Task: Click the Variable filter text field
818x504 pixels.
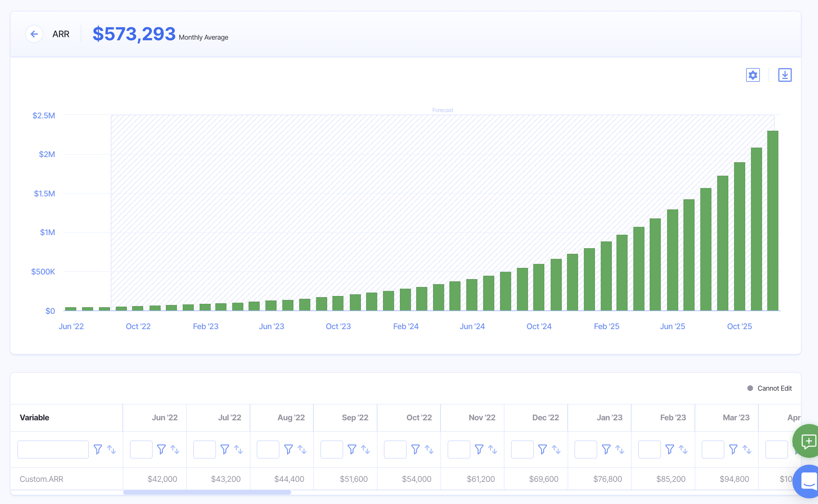Action: click(53, 449)
